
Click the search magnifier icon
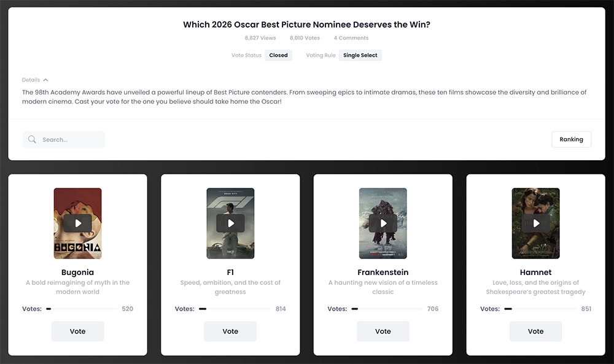click(x=33, y=140)
